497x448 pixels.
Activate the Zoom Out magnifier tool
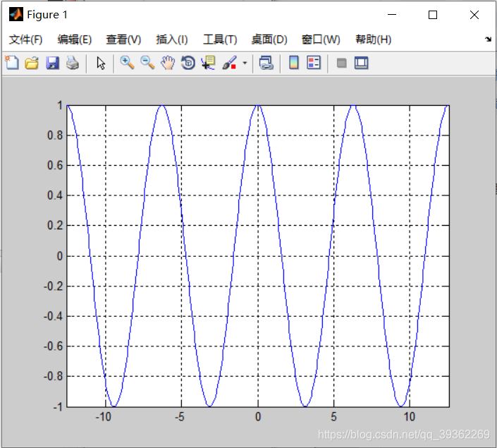point(147,63)
